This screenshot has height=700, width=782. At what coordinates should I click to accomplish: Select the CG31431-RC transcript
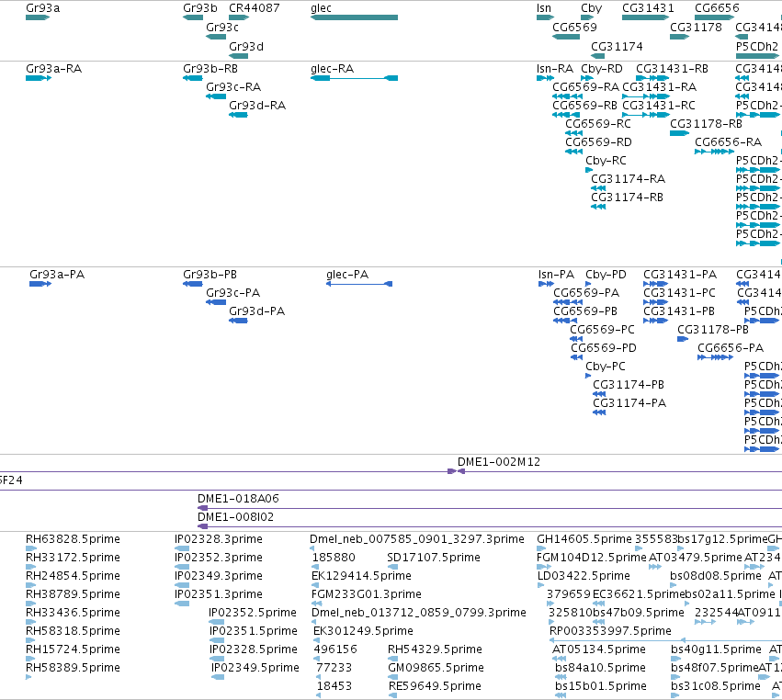tap(658, 106)
